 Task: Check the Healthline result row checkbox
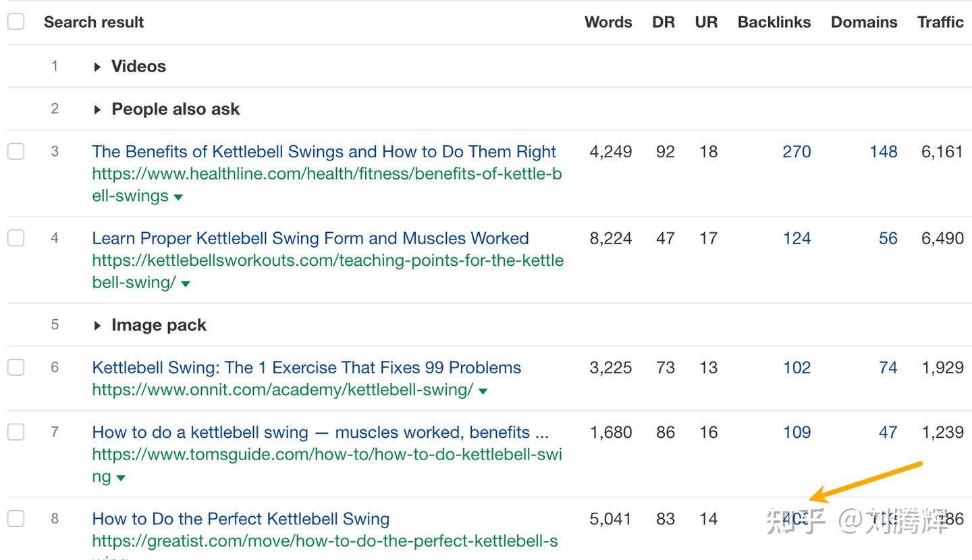(x=16, y=151)
